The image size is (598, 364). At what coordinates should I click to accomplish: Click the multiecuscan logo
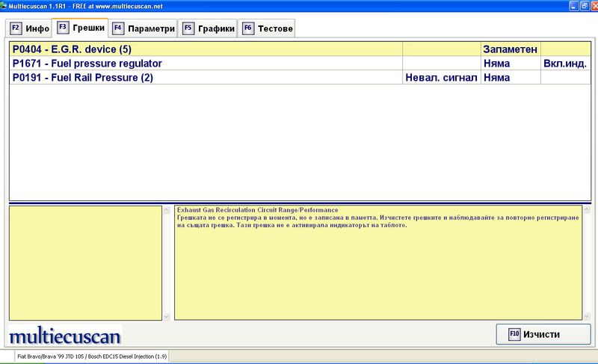click(64, 333)
